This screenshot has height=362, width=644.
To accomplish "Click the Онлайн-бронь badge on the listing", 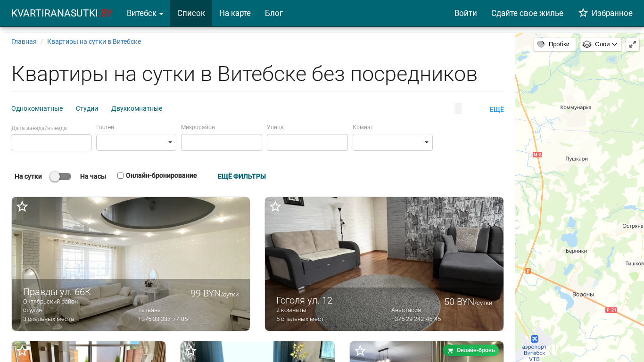I will [471, 350].
